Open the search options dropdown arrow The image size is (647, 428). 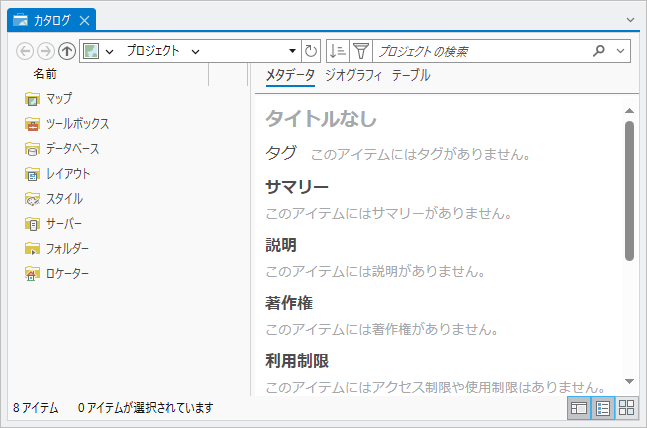tap(621, 50)
